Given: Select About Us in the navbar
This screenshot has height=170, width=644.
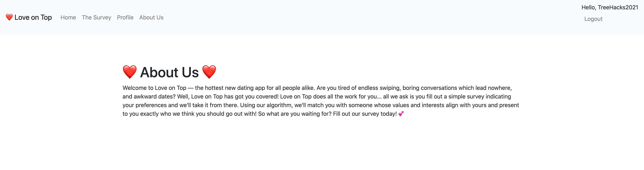Looking at the screenshot, I should pyautogui.click(x=151, y=17).
